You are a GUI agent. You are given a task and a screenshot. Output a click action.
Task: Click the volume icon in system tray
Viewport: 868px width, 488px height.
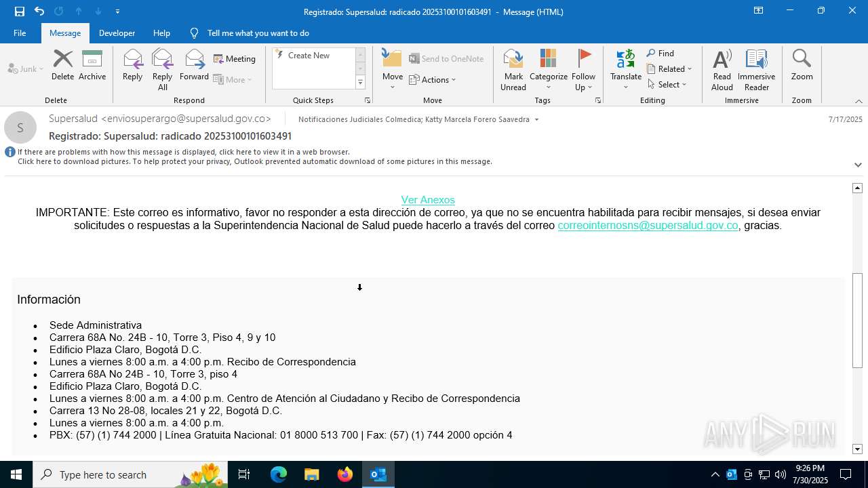[x=780, y=474]
